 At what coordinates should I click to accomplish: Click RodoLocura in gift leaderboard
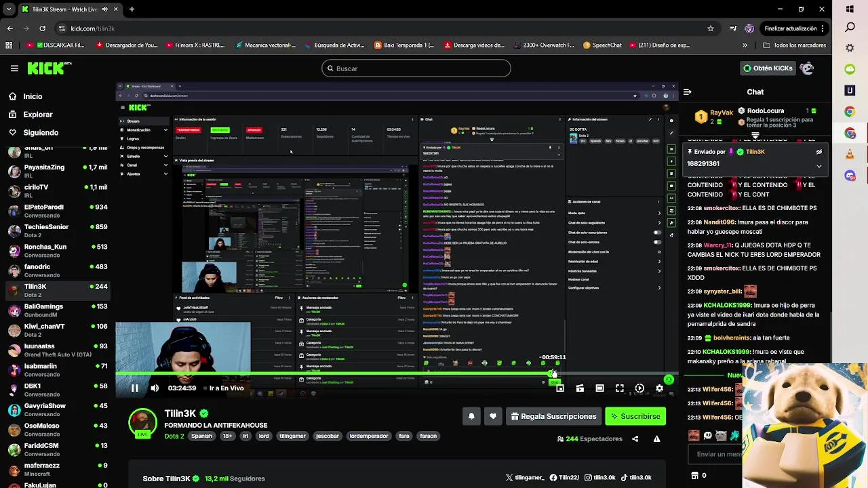pos(765,111)
